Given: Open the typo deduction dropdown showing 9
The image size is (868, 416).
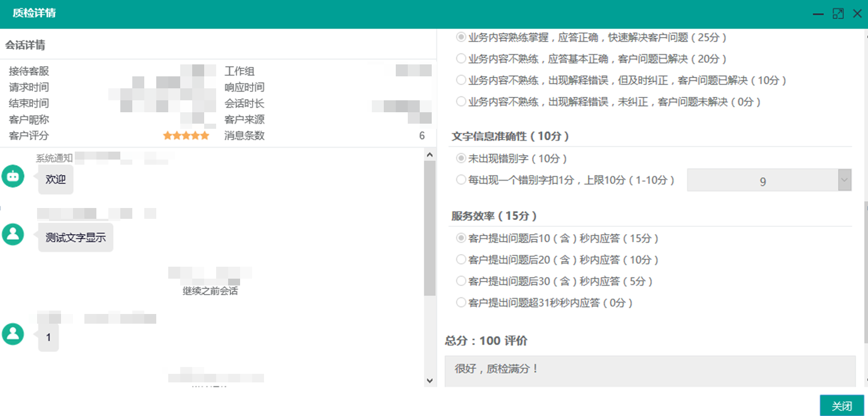Looking at the screenshot, I should (769, 180).
